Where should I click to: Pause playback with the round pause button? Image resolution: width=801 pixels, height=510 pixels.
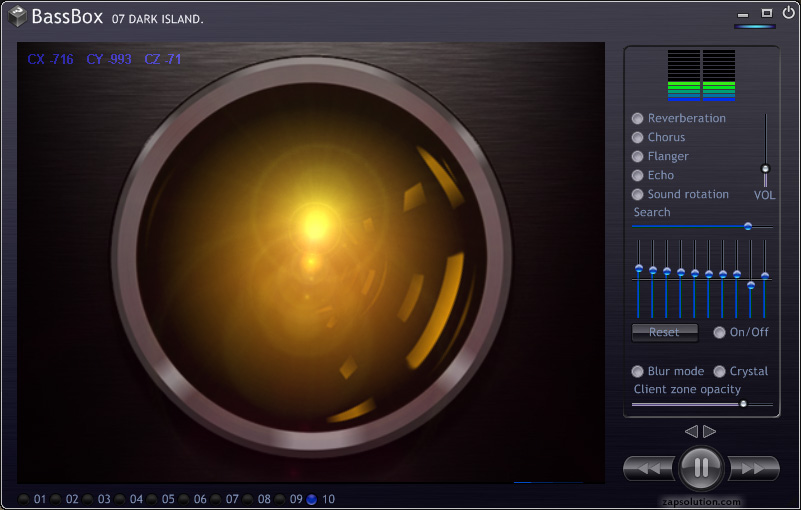(x=701, y=468)
